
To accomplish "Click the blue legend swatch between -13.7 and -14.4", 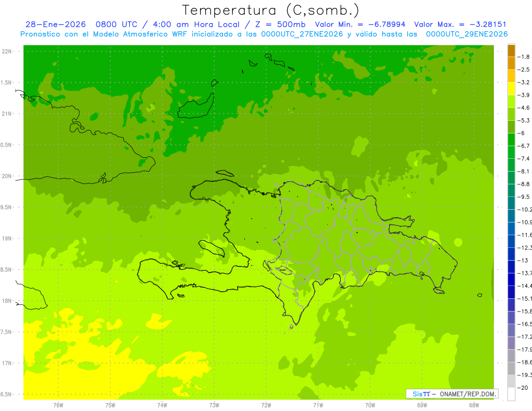I will [x=511, y=279].
